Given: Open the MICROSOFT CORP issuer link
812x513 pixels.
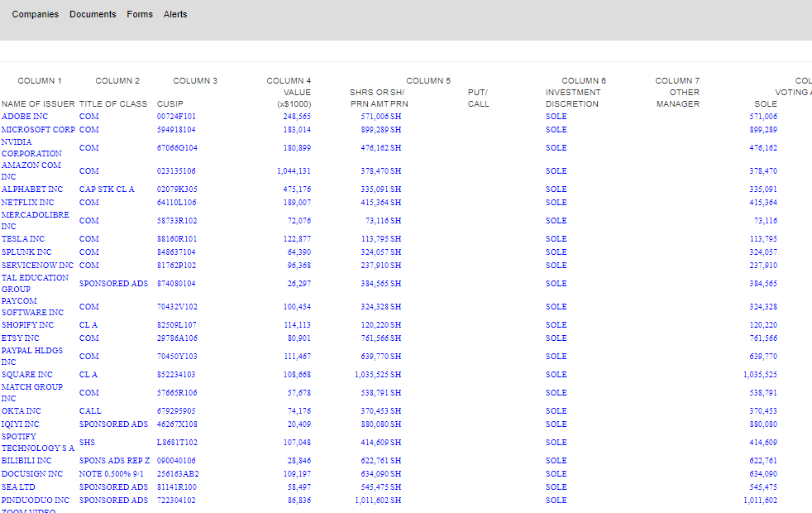Looking at the screenshot, I should 38,130.
